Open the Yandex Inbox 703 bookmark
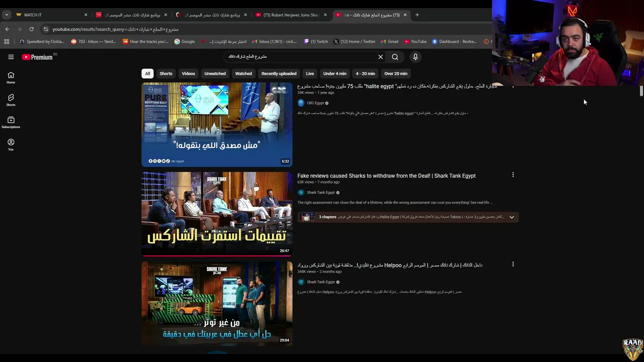Viewport: 644px width, 362px height. pyautogui.click(x=94, y=42)
